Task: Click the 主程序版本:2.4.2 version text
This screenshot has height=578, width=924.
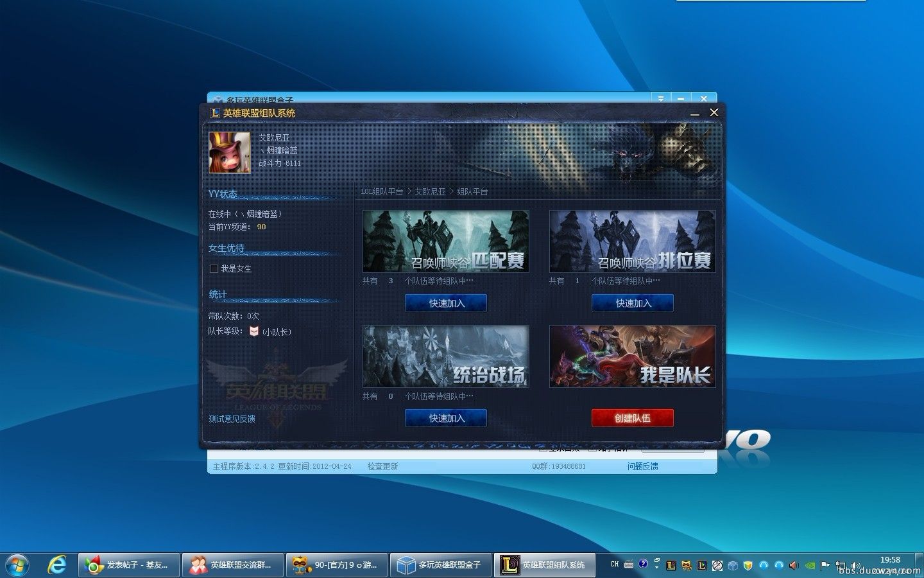Action: click(x=244, y=466)
